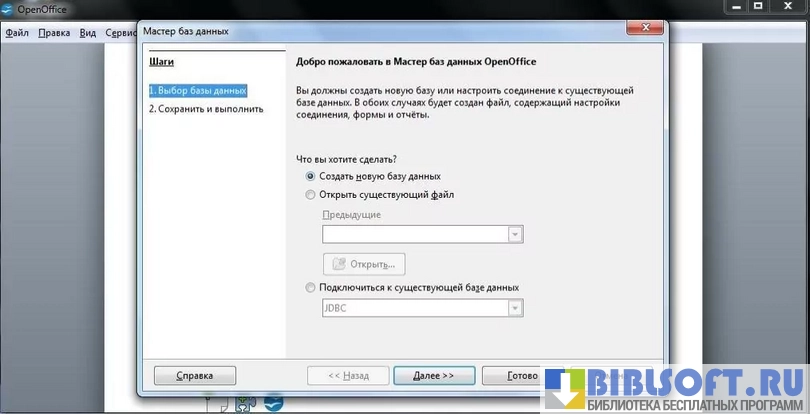Viewport: 810px width, 414px height.
Task: Open the Вид menu
Action: (88, 32)
